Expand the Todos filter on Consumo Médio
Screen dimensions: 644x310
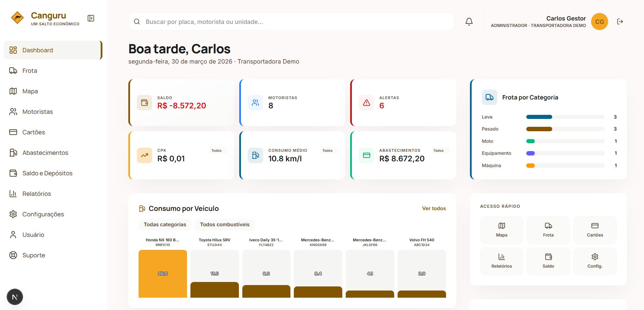click(x=328, y=150)
